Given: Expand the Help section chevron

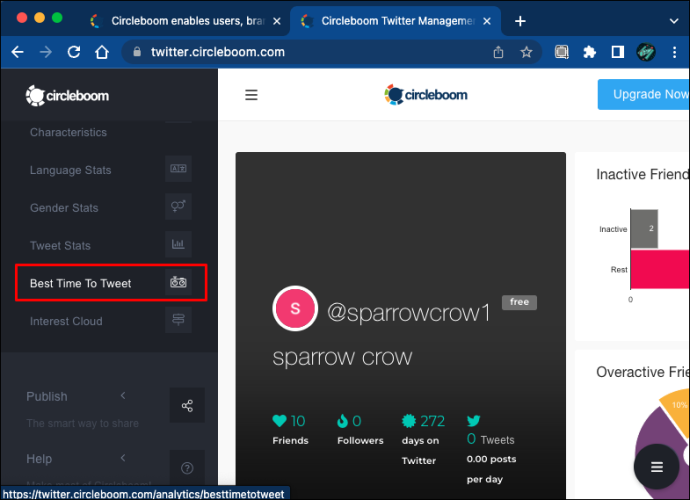Looking at the screenshot, I should 123,458.
